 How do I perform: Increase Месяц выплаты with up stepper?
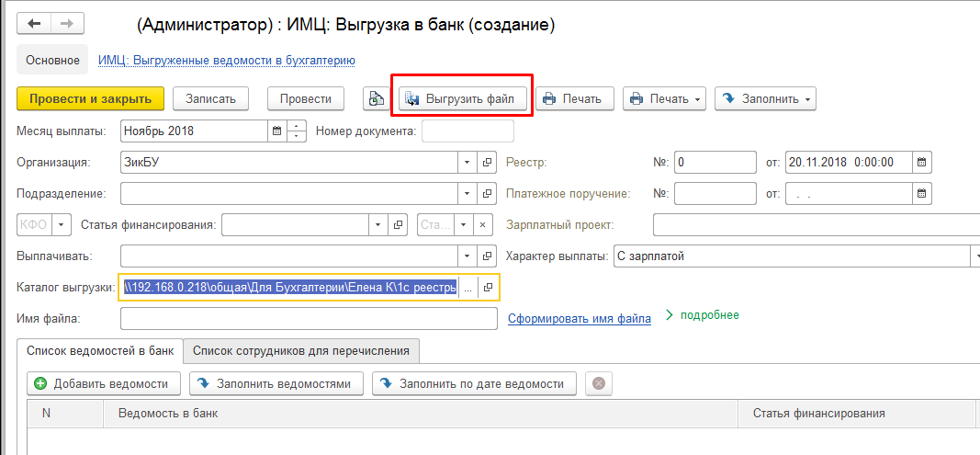(297, 126)
